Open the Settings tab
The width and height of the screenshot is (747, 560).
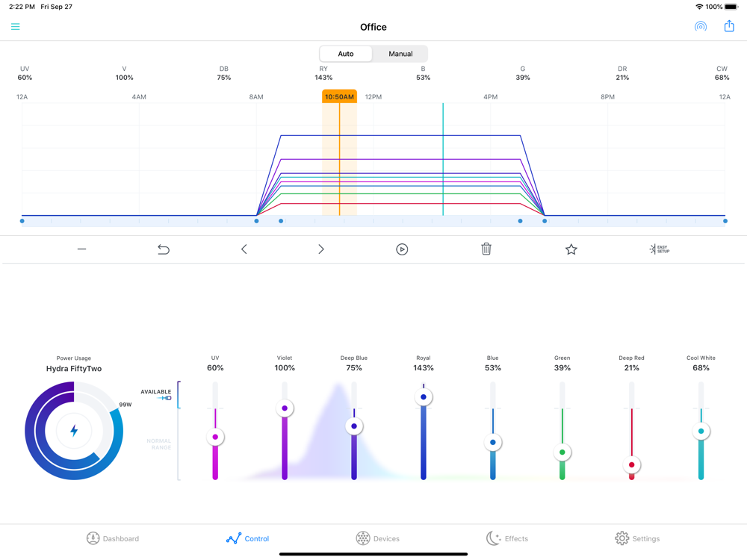tap(637, 538)
